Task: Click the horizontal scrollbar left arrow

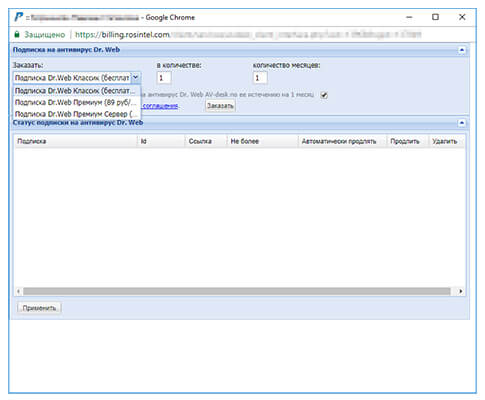Action: tap(18, 291)
